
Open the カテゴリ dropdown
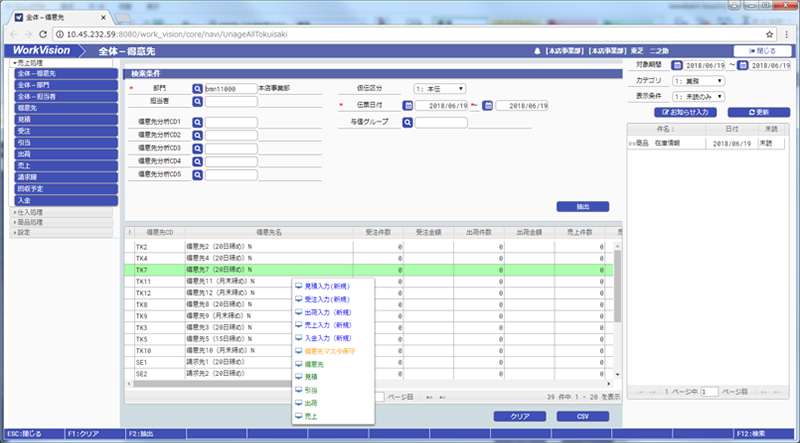tap(698, 81)
